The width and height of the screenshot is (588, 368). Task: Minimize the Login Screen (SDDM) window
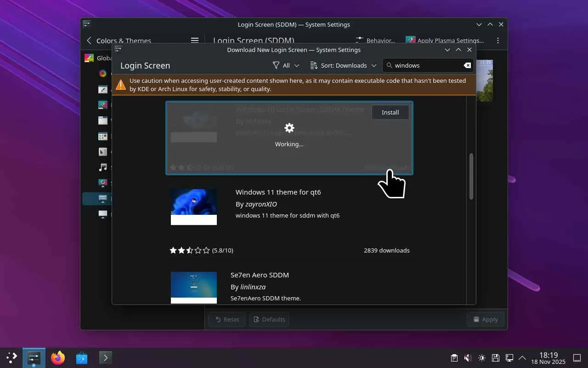(479, 24)
